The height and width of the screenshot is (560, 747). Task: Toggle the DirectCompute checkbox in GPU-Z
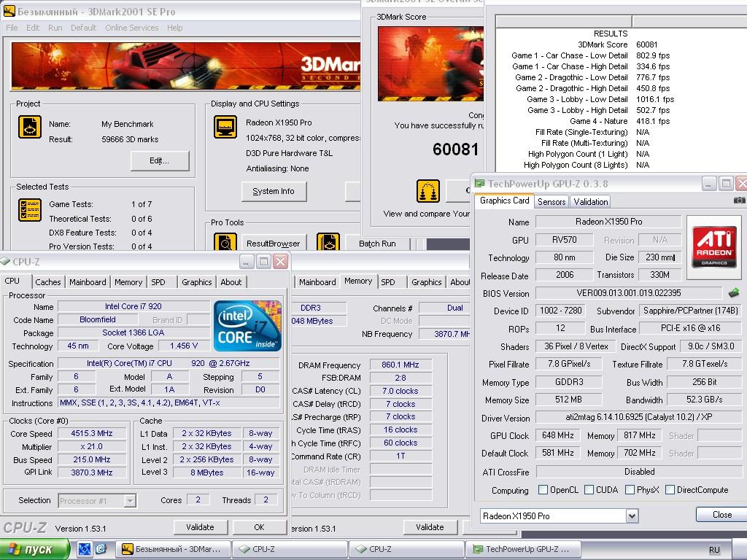[670, 489]
